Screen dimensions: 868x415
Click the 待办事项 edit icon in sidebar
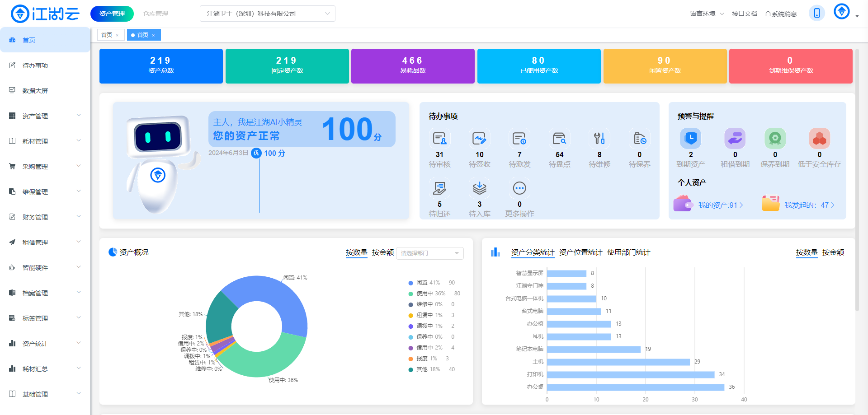click(12, 65)
